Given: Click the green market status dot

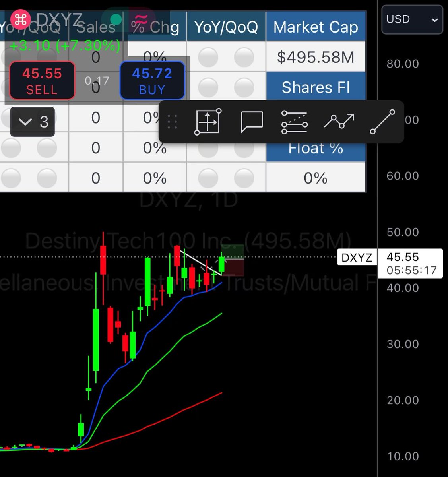Looking at the screenshot, I should click(116, 19).
